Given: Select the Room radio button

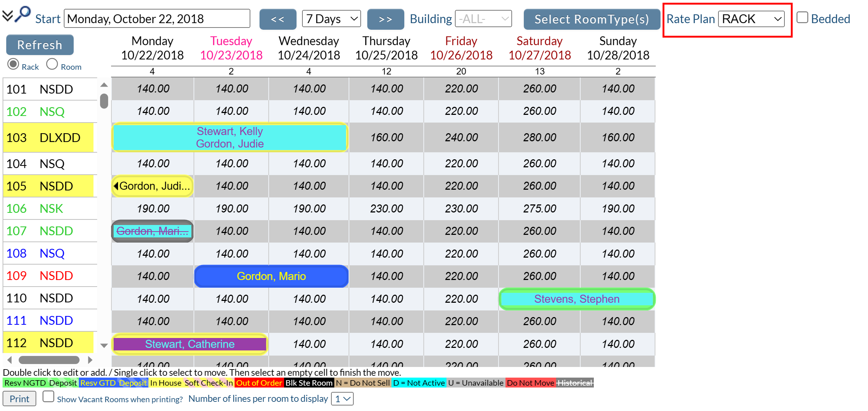Looking at the screenshot, I should click(x=52, y=64).
